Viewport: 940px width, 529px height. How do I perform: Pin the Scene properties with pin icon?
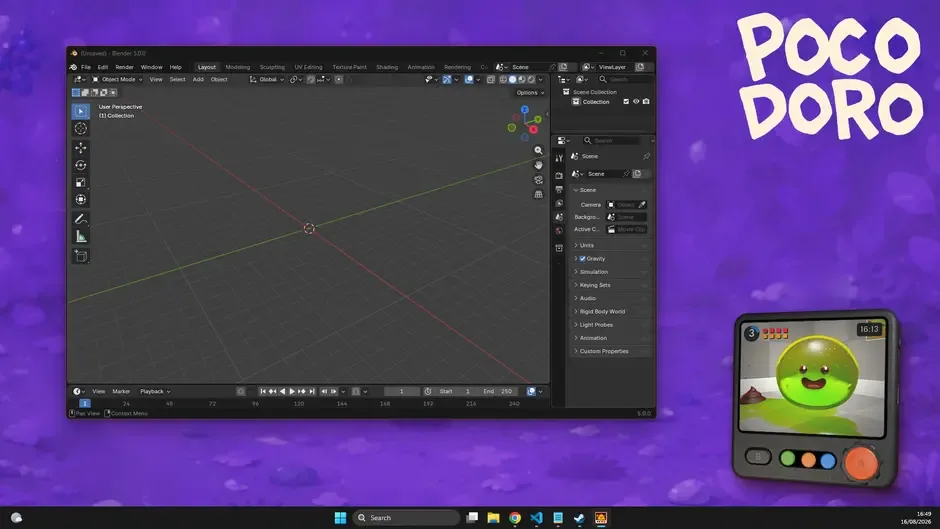[x=646, y=156]
